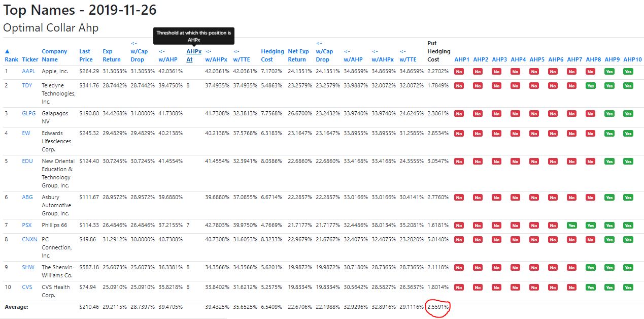The width and height of the screenshot is (644, 319).
Task: Click the AHPx At column header
Action: pos(193,55)
